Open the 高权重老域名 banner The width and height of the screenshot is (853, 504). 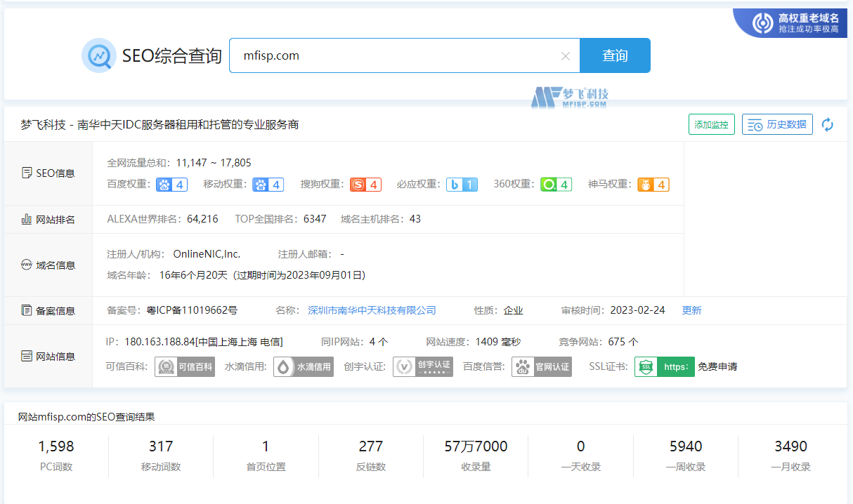click(x=790, y=22)
